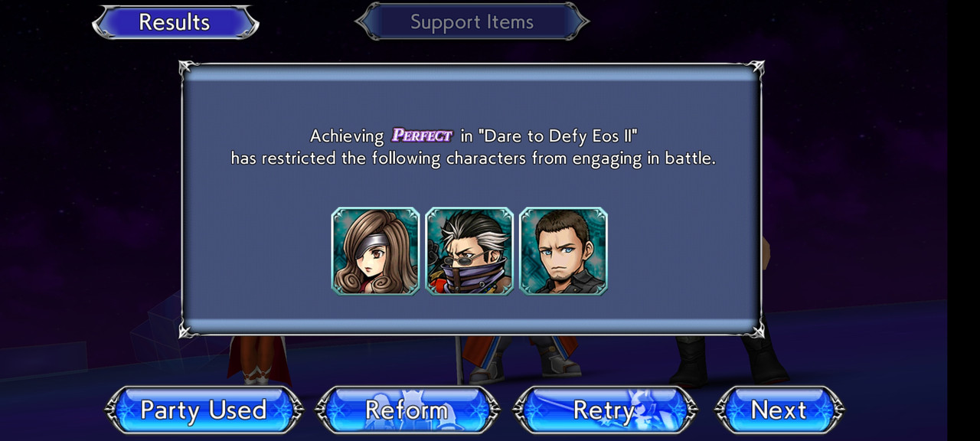The height and width of the screenshot is (441, 980).
Task: Click the dialog's bottom-right ornamental corner
Action: pos(755,329)
